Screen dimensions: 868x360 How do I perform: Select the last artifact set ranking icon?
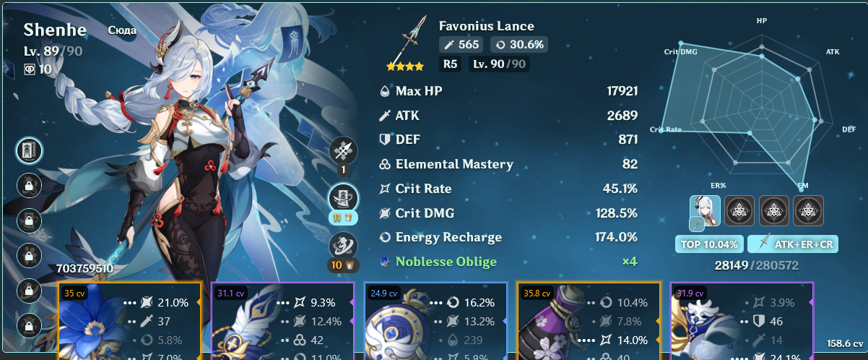point(809,210)
